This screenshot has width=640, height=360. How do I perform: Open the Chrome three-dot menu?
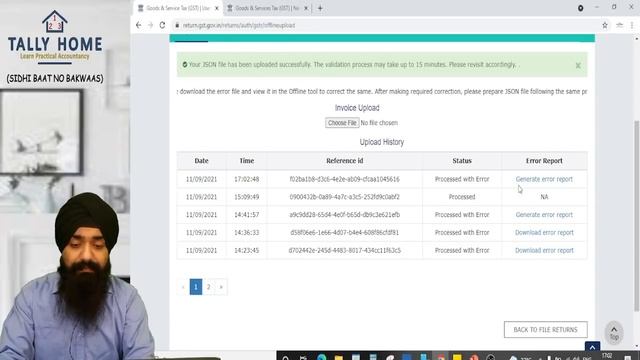632,25
